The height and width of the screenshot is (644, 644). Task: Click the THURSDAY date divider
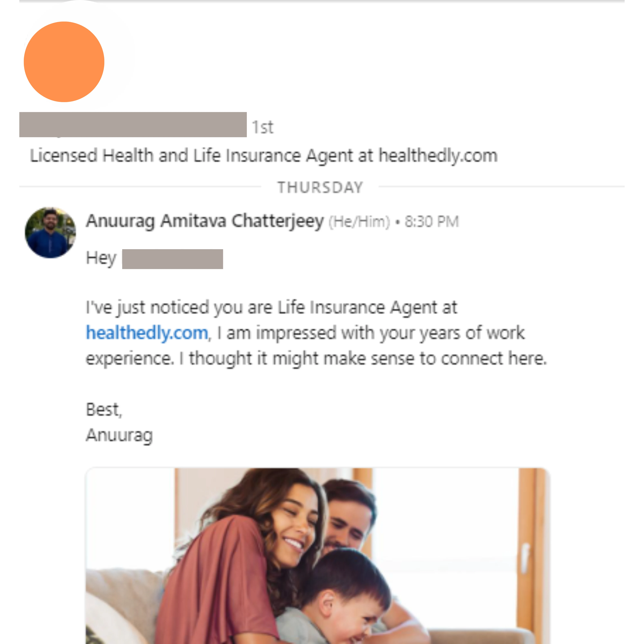pos(320,187)
